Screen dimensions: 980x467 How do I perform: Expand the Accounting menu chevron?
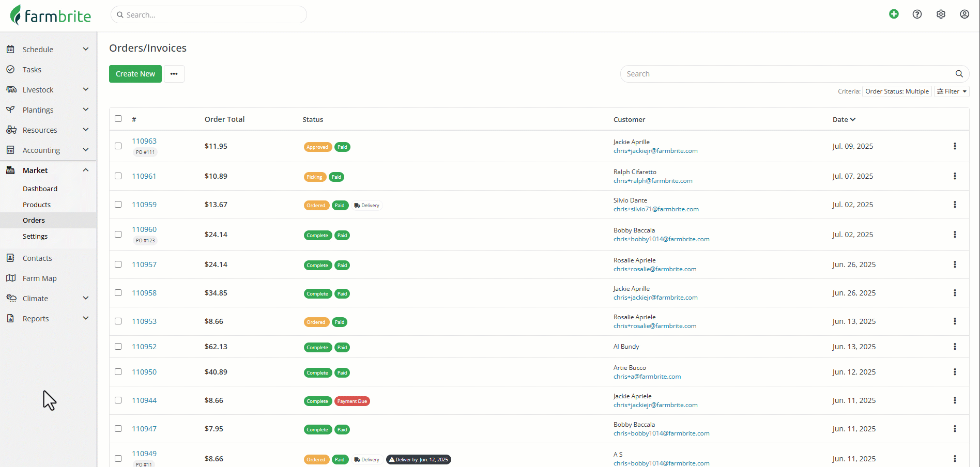pyautogui.click(x=86, y=150)
